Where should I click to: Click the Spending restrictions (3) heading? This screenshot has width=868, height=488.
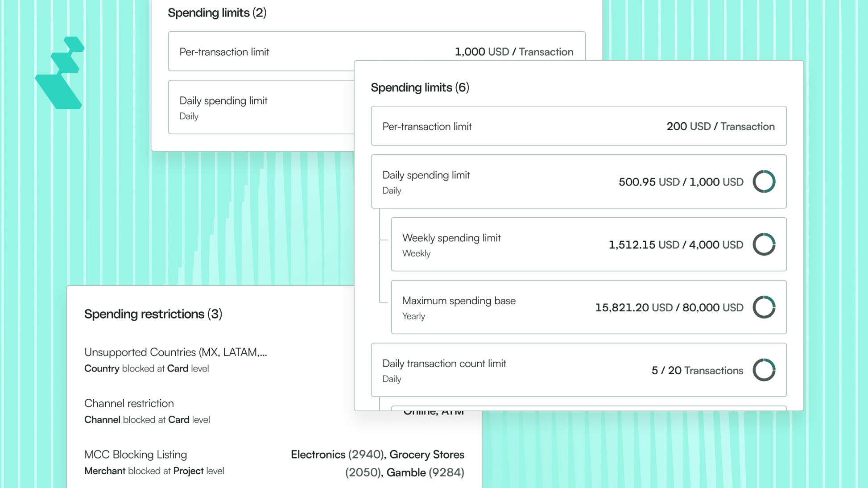click(153, 314)
